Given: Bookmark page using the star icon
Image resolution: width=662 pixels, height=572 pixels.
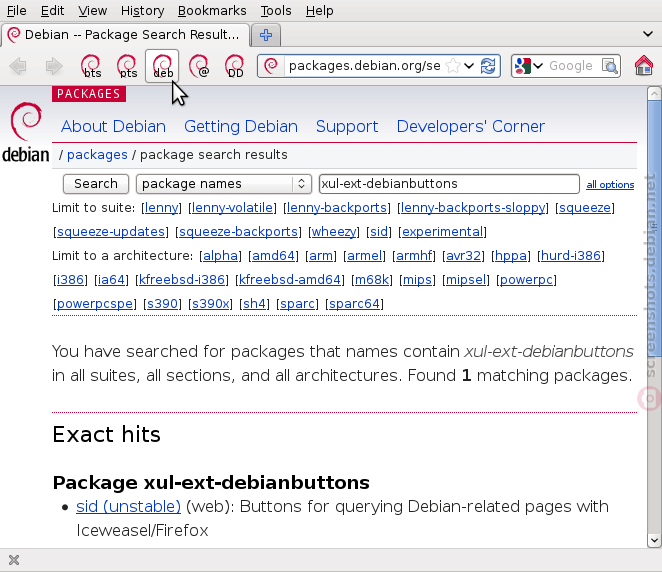Looking at the screenshot, I should coord(453,66).
